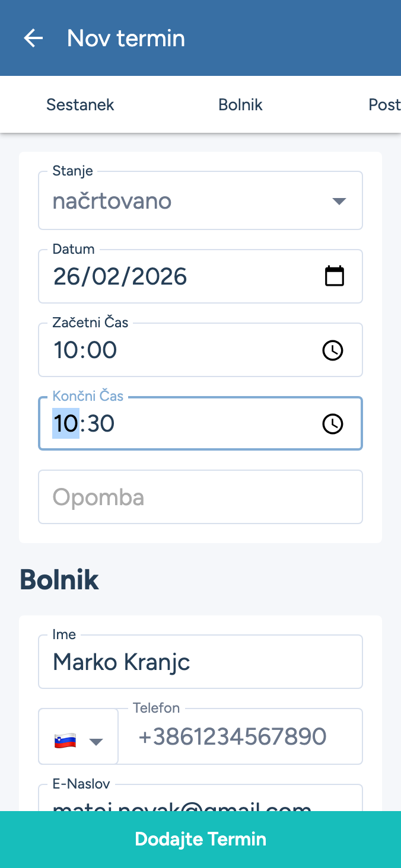Screen dimensions: 401x868
Task: Click the back arrow icon
Action: pos(33,39)
